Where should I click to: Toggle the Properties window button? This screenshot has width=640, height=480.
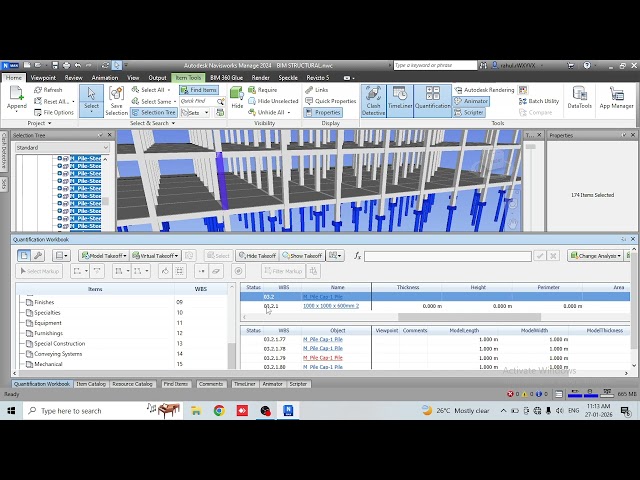coord(323,112)
